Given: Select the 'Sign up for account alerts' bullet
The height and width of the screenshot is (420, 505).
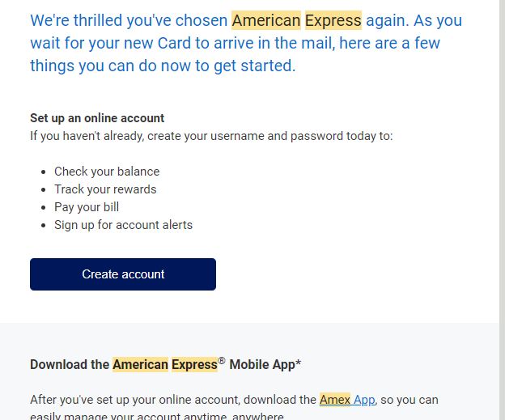Looking at the screenshot, I should pos(123,225).
